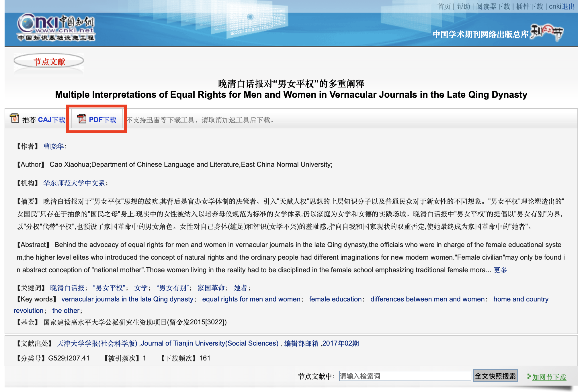Open 'differences between men and women' keyword
586x392 pixels.
coord(427,299)
